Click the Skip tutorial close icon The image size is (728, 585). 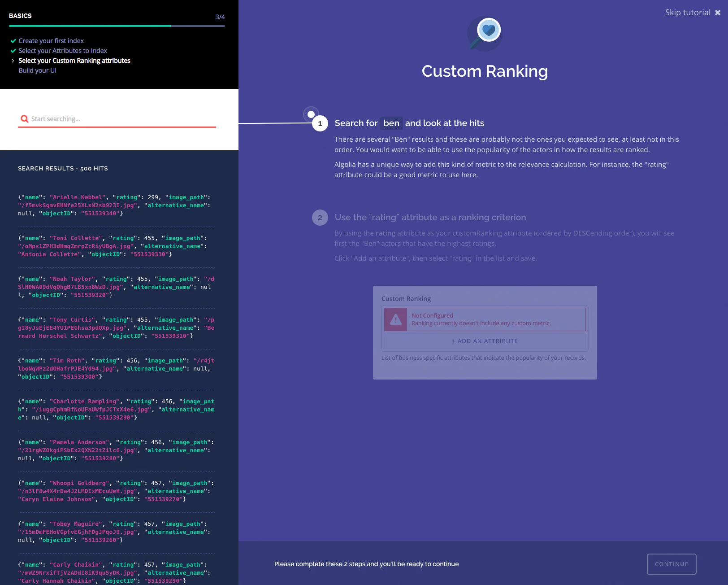pos(718,13)
